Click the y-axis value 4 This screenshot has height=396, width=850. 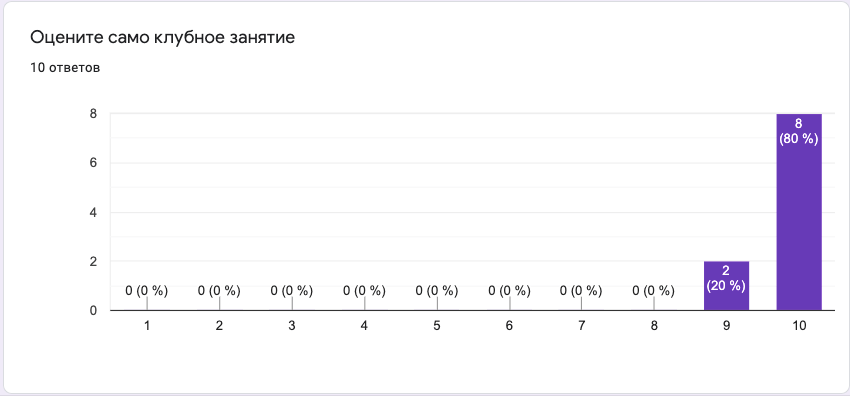(93, 212)
